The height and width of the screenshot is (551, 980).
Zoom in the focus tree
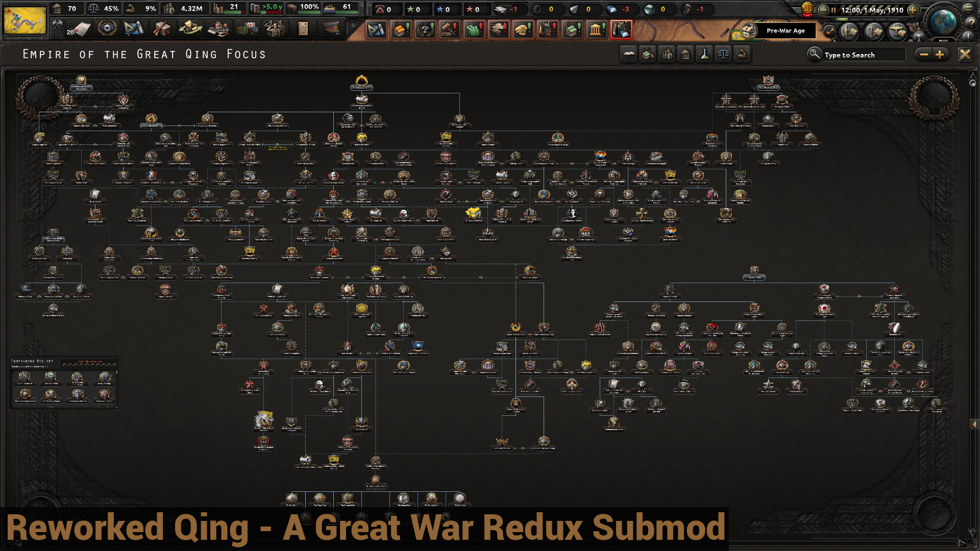point(940,55)
